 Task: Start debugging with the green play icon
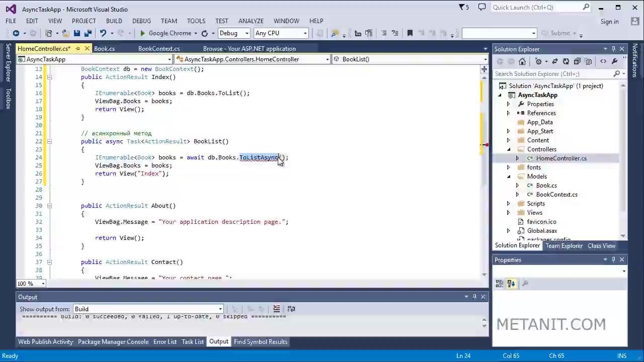142,33
